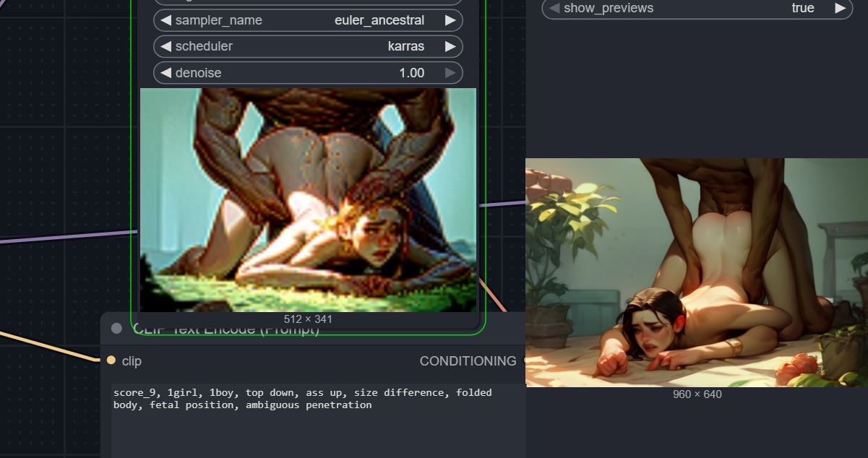
Task: Click the CONDITIONING output label
Action: coord(468,360)
